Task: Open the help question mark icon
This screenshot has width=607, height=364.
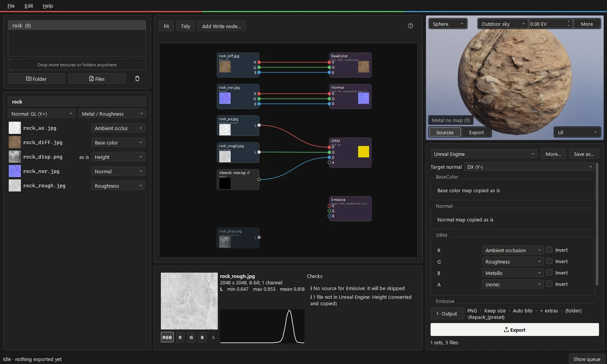Action: coord(411,26)
